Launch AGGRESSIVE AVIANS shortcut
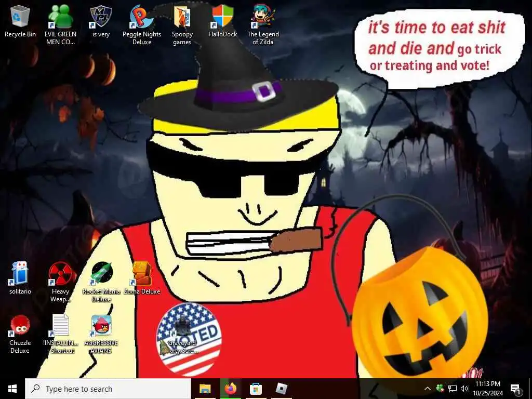 [101, 334]
